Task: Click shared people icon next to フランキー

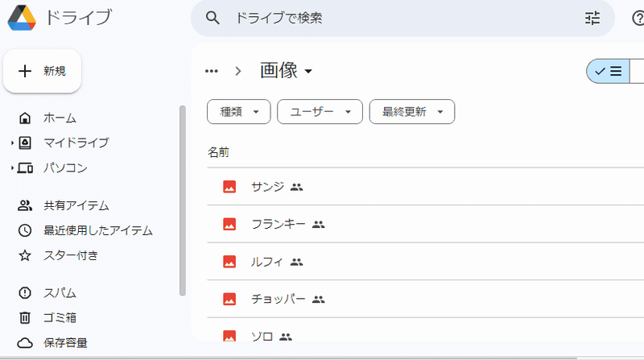Action: [318, 225]
